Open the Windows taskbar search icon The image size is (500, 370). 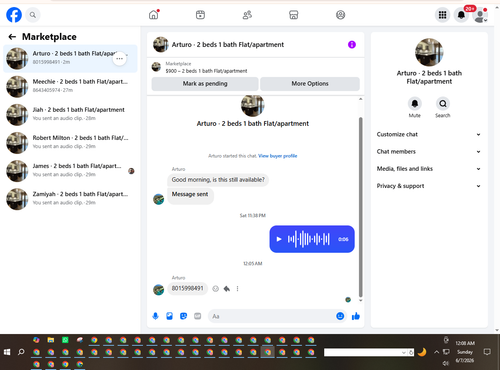[21, 352]
